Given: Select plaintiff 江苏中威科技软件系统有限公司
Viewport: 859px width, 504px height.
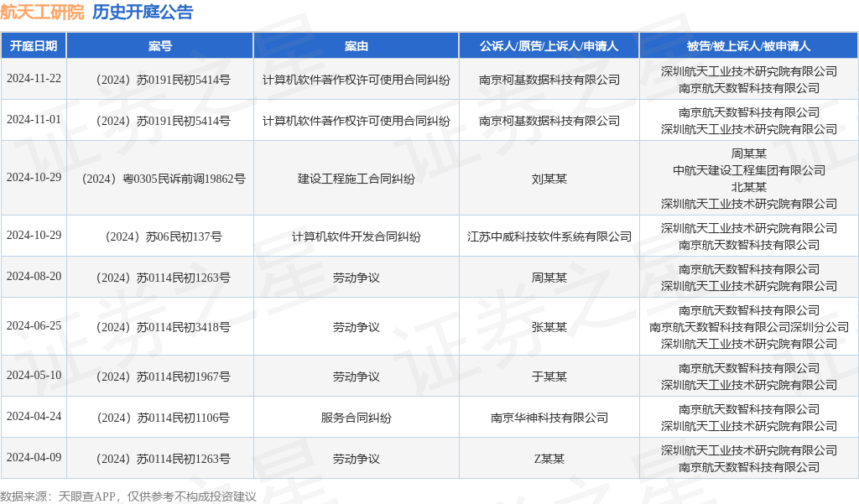Looking at the screenshot, I should [x=549, y=236].
